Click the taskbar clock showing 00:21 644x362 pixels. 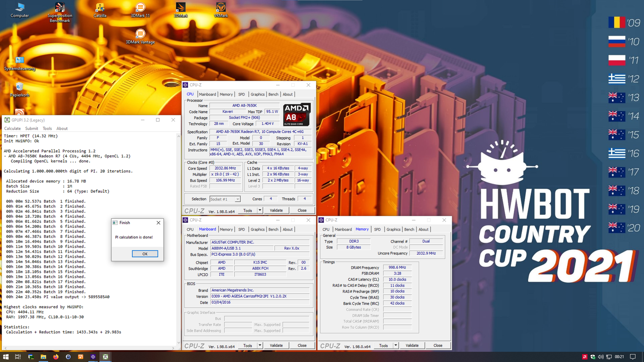[x=619, y=357]
